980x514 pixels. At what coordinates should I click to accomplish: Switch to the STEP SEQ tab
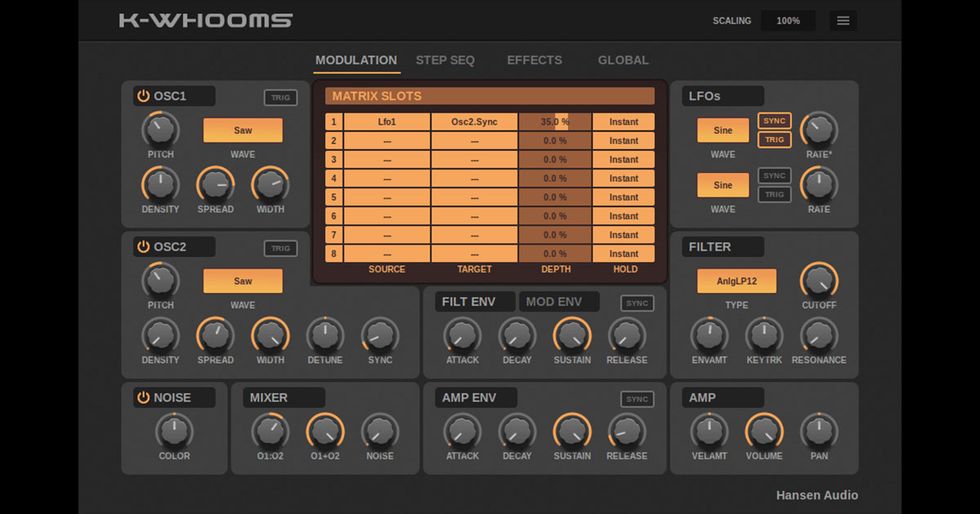point(445,60)
